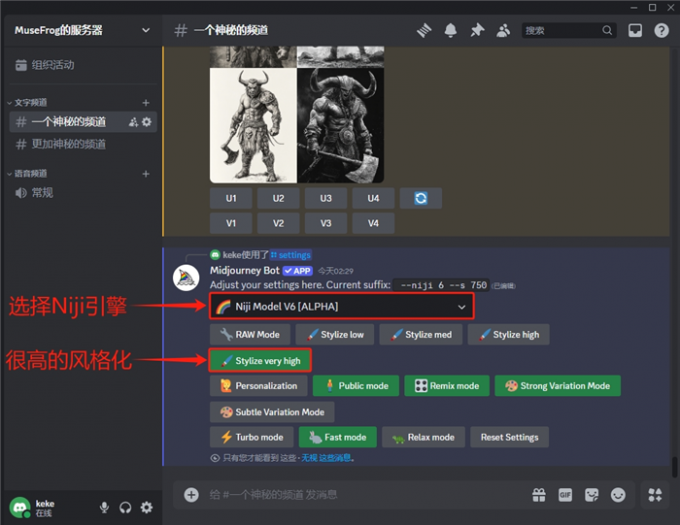This screenshot has width=680, height=525.
Task: Open user settings gear icon
Action: (x=147, y=507)
